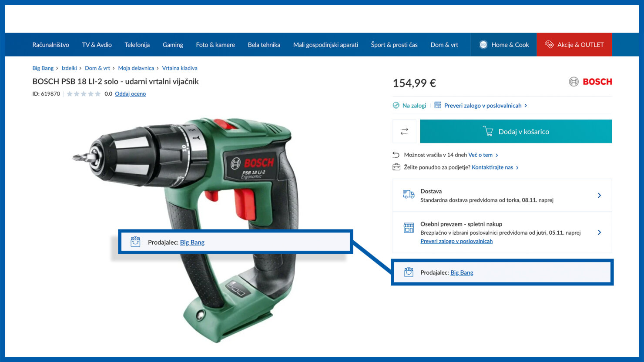Click the Bosch brand logo

(x=590, y=82)
